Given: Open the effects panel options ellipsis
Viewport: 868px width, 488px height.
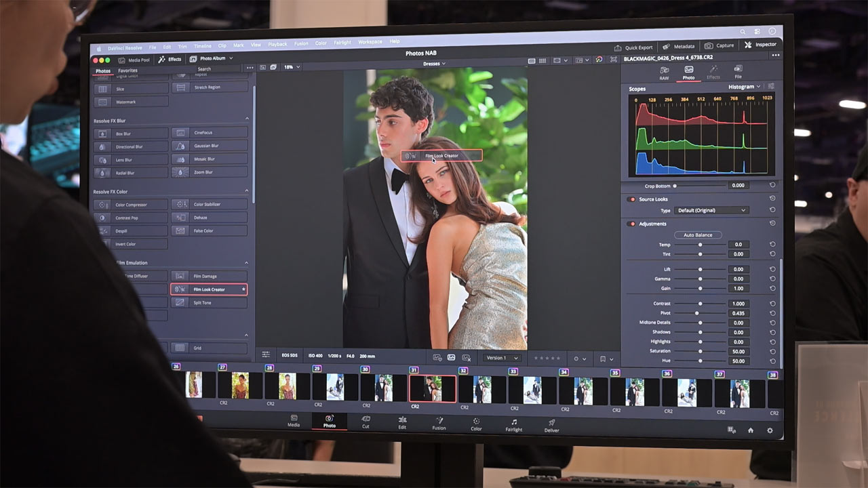Looking at the screenshot, I should click(x=250, y=68).
